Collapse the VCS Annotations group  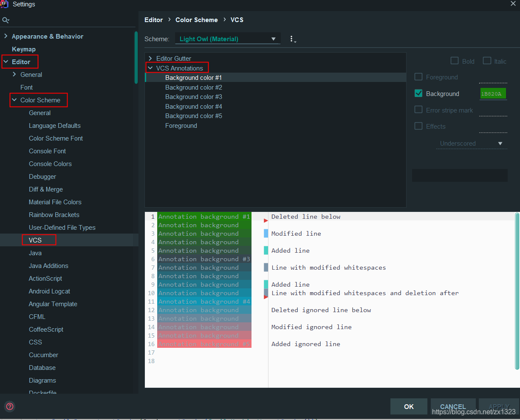(150, 68)
